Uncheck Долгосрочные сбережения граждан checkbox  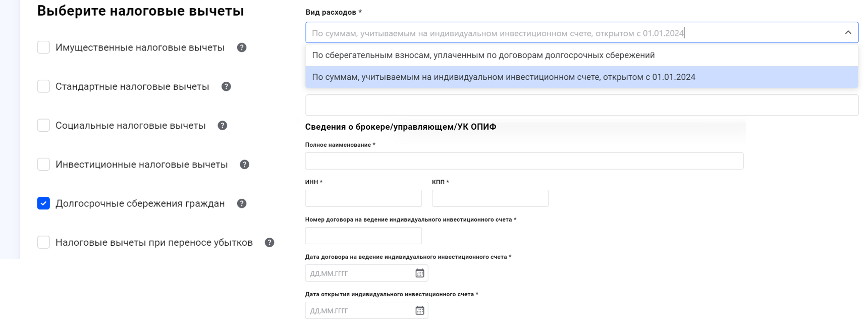[x=44, y=203]
